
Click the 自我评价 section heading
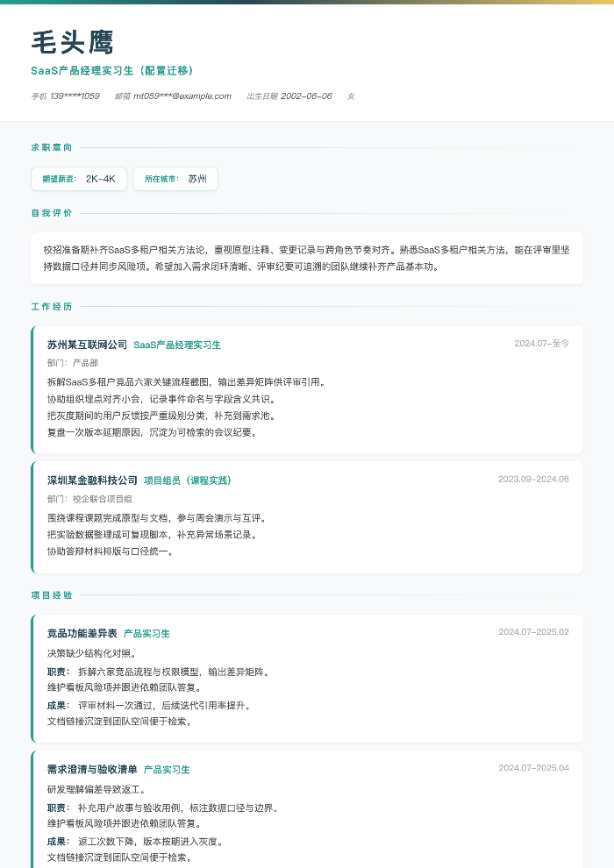(52, 212)
